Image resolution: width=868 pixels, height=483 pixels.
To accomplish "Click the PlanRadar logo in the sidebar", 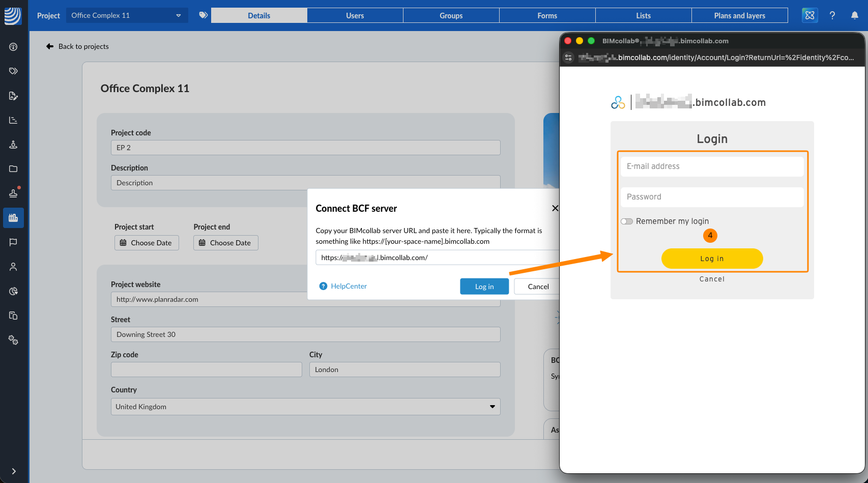I will [13, 16].
